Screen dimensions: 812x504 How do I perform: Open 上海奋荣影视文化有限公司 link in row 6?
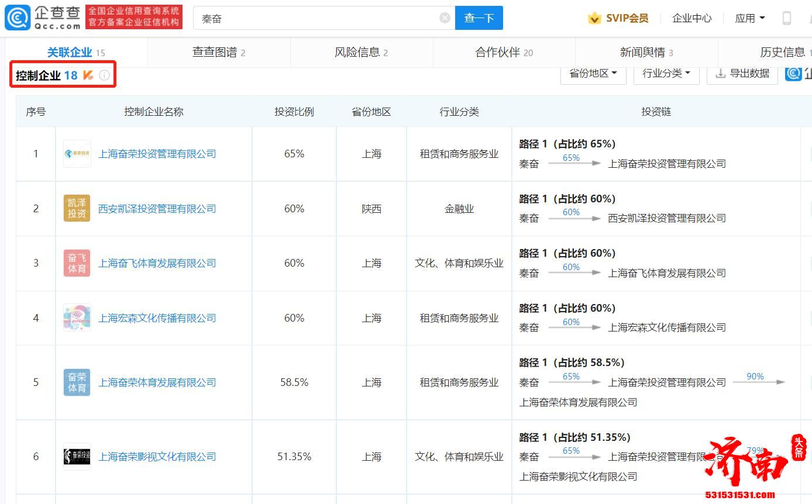[x=157, y=457]
